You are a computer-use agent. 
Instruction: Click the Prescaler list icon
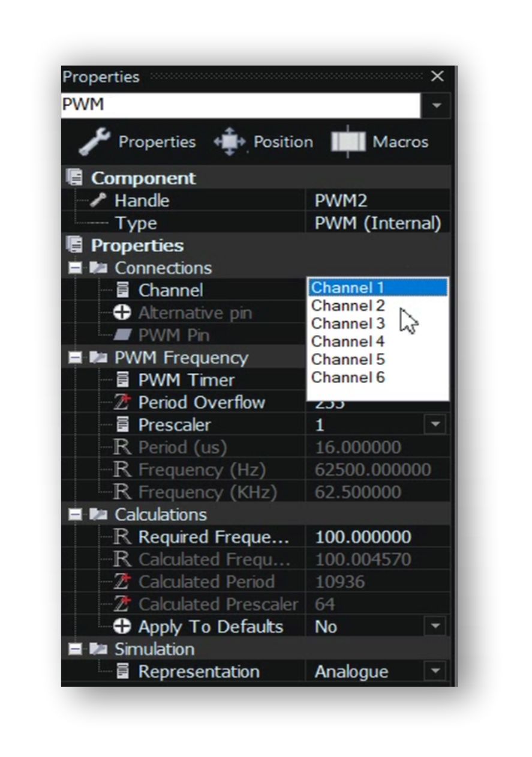[x=122, y=425]
